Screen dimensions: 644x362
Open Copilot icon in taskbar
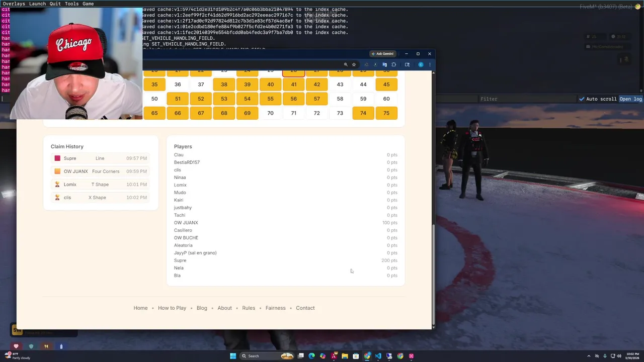(323, 356)
